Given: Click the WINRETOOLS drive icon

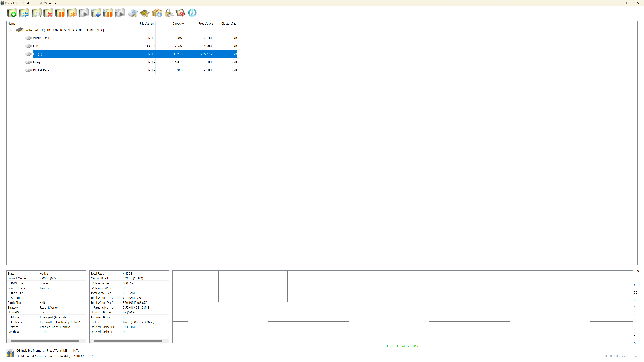Looking at the screenshot, I should tap(29, 38).
